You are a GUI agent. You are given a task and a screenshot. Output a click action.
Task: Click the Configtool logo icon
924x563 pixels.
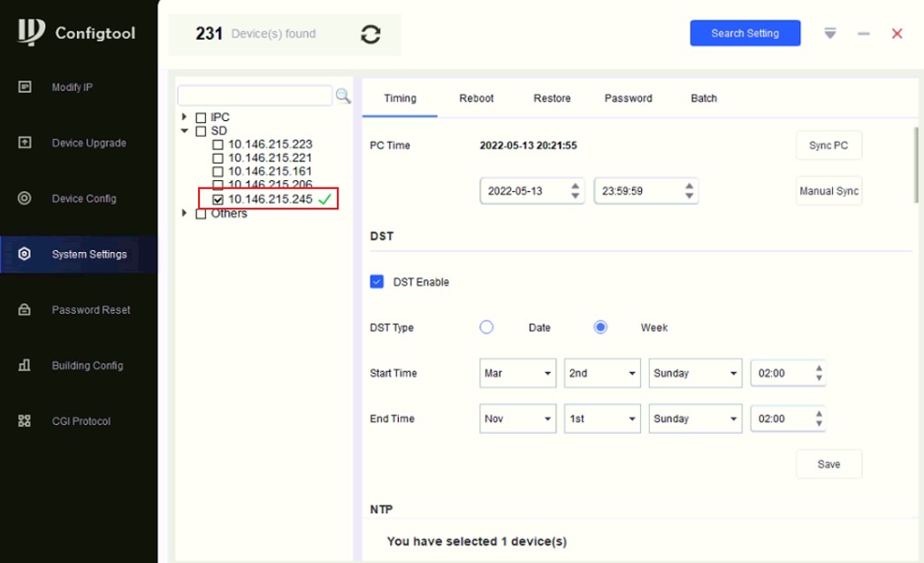click(31, 32)
